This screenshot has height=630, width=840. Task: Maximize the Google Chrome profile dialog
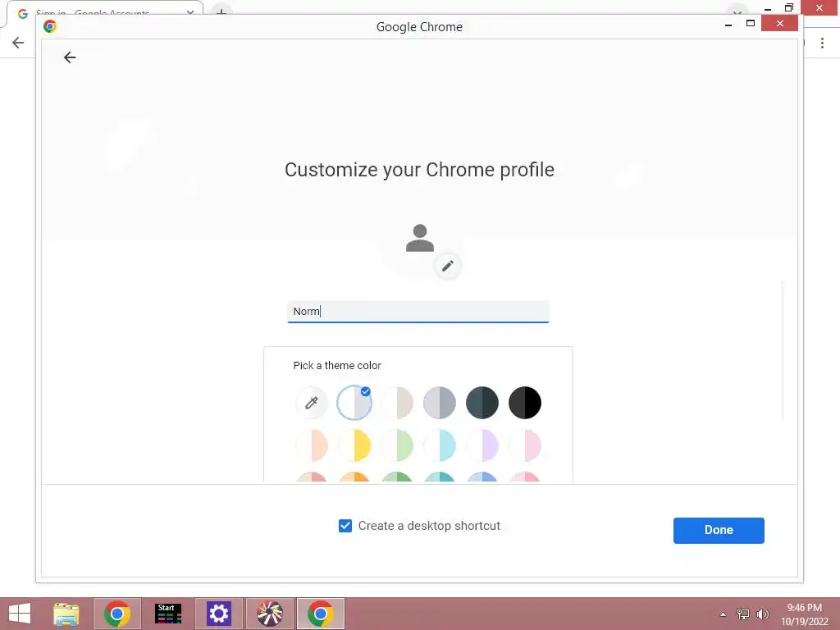coord(750,24)
